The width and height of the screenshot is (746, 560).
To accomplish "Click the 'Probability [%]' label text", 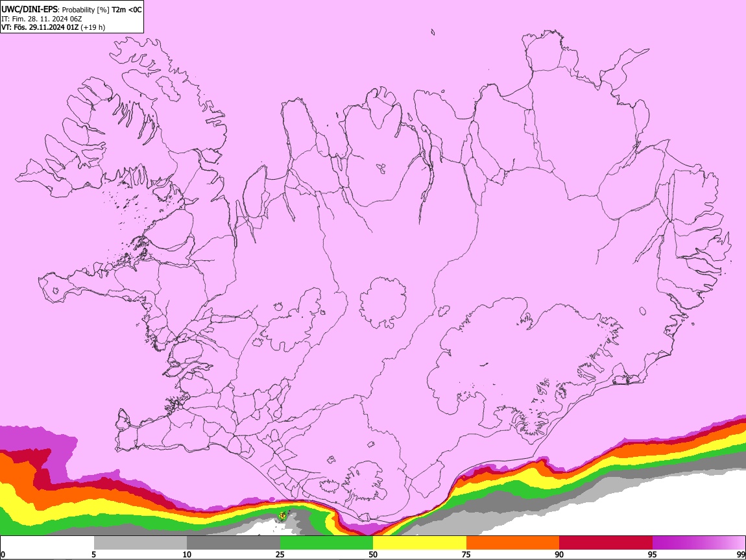I will point(85,10).
